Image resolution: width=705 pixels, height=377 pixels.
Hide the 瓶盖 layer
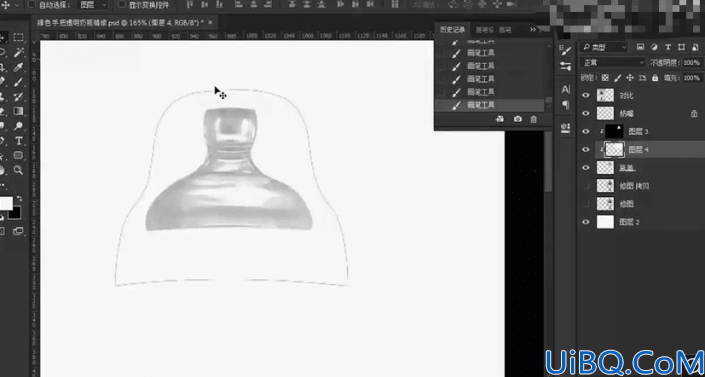(585, 167)
